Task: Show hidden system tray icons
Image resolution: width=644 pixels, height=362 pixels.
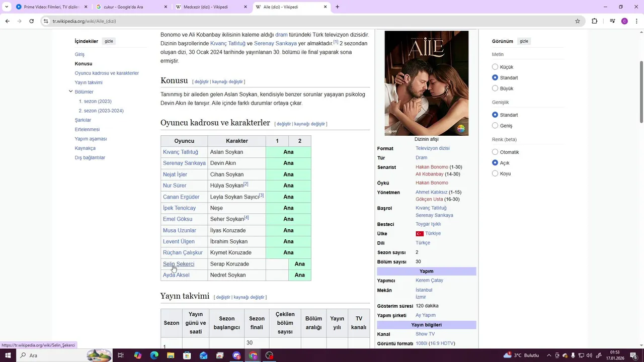Action: click(549, 355)
